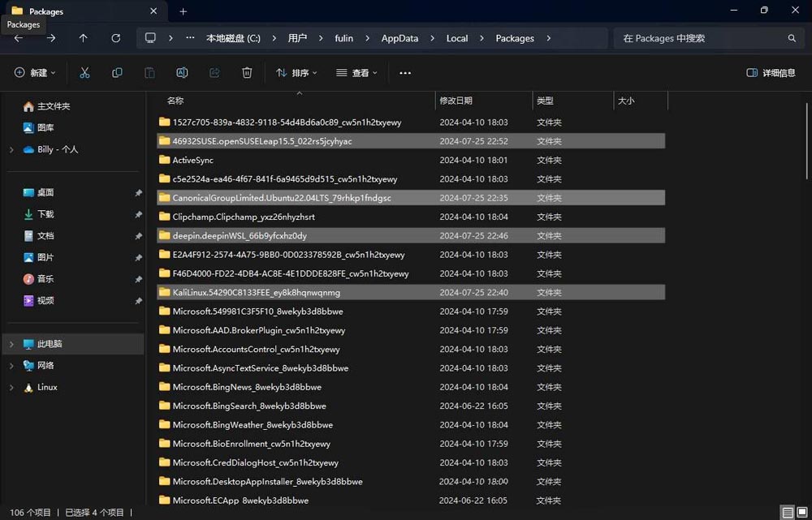Click the Refresh button in navigation bar

click(x=115, y=38)
